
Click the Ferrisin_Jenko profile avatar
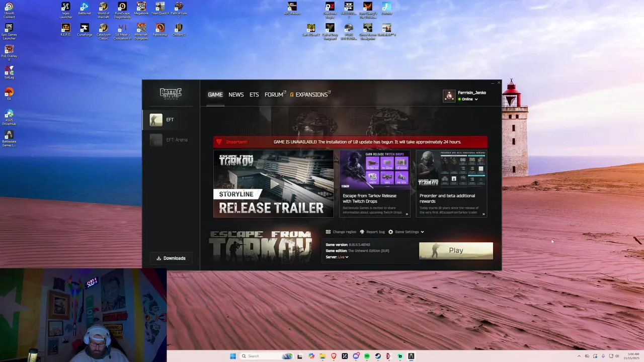coord(449,96)
